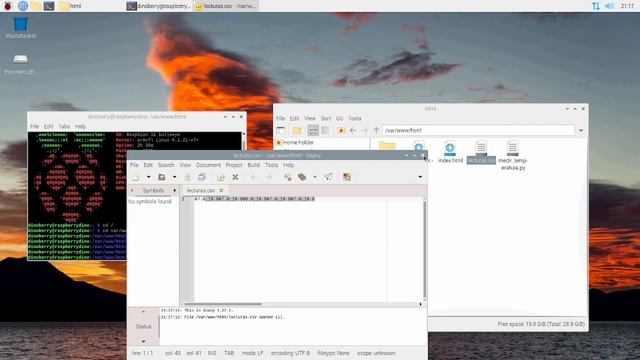Expand the path history dropdown

[x=581, y=131]
